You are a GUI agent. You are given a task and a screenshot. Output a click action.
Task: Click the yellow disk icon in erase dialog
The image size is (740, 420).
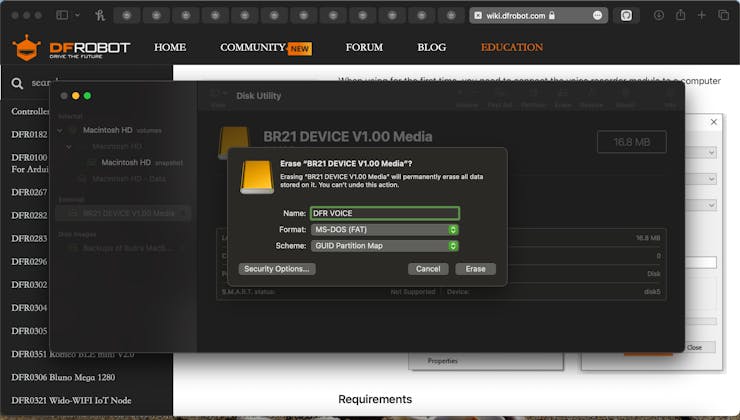click(257, 177)
